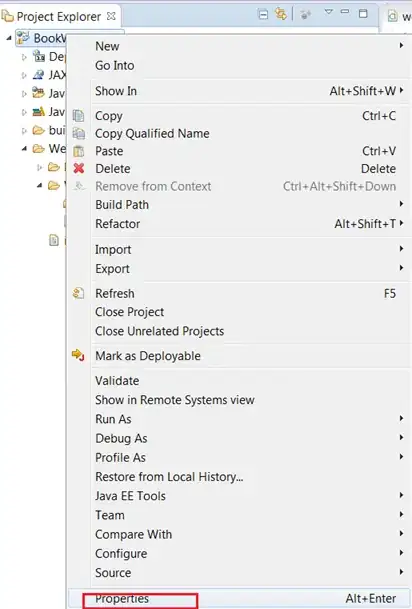Click the Paste clipboard icon
The height and width of the screenshot is (609, 412).
(78, 151)
